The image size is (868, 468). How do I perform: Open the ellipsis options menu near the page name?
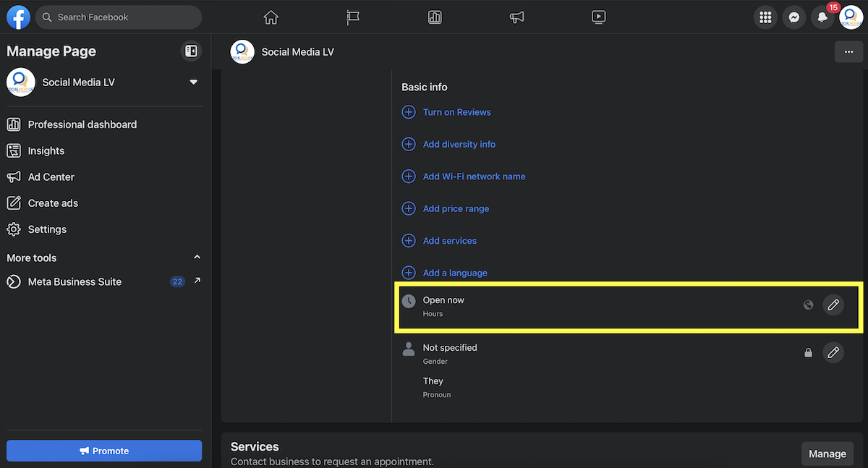pos(848,51)
